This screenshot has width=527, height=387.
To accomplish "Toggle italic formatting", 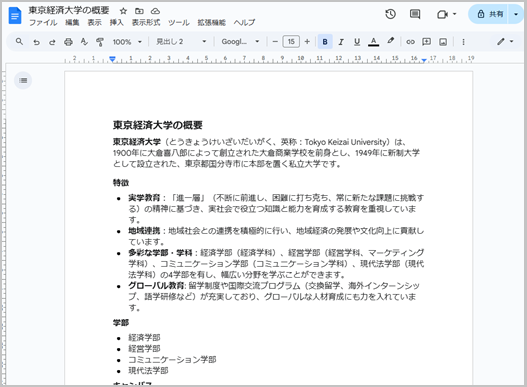I will pos(341,42).
